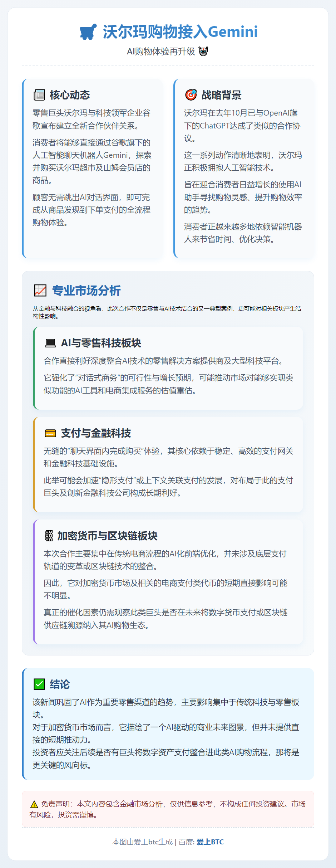Click the paragraph starting 顾客无需跳出AI对话界面
Screen dimensions: 336x868
(x=92, y=210)
